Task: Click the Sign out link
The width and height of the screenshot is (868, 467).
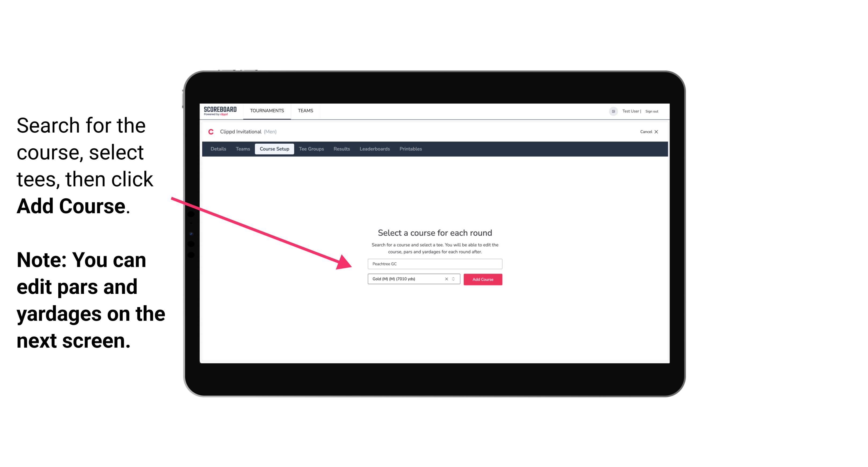Action: tap(652, 111)
